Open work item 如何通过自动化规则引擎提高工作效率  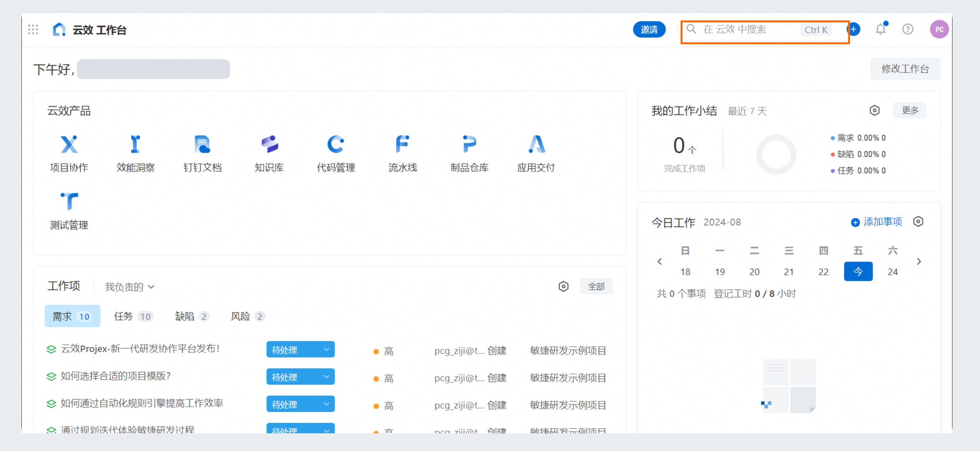coord(142,403)
